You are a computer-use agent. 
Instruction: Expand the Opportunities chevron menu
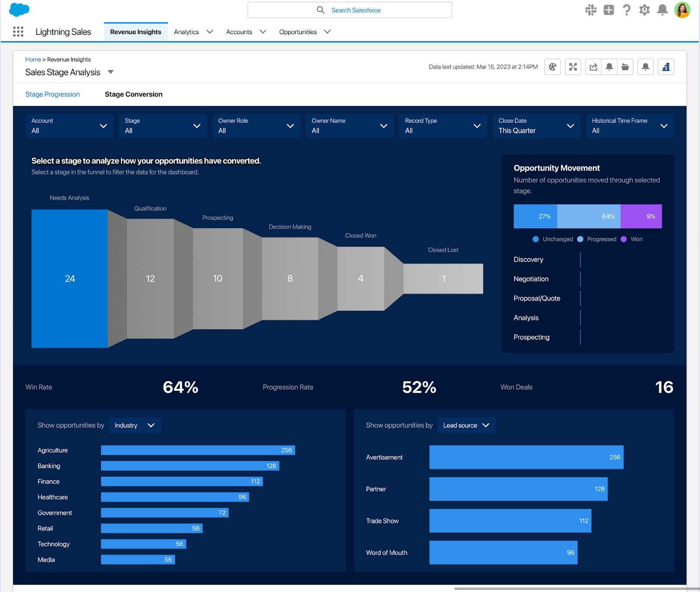click(x=327, y=31)
